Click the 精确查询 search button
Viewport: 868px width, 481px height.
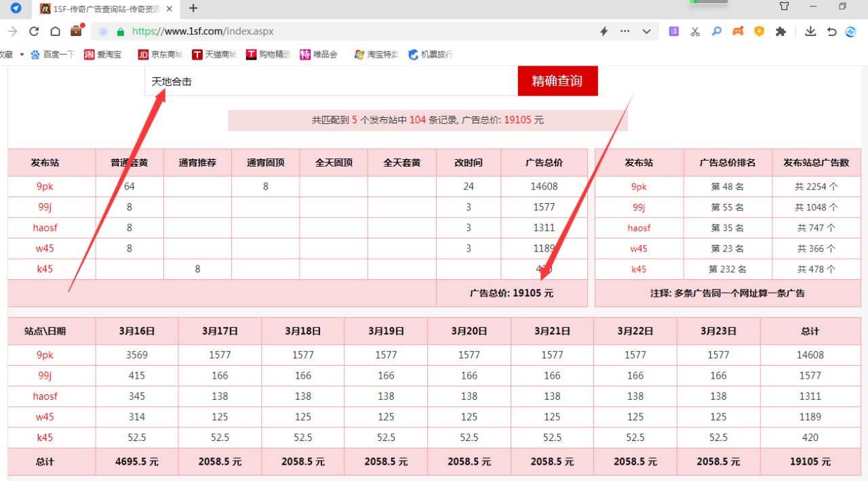tap(557, 81)
